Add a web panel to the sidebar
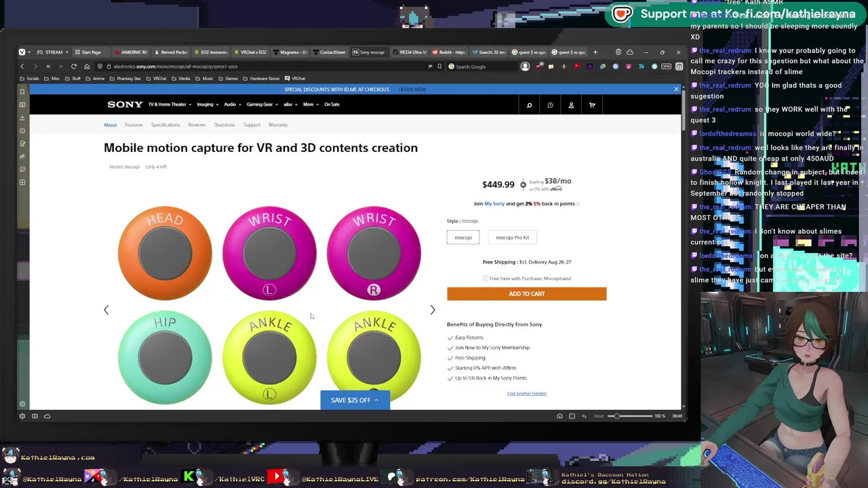Screen dimensions: 868x488 point(22,182)
